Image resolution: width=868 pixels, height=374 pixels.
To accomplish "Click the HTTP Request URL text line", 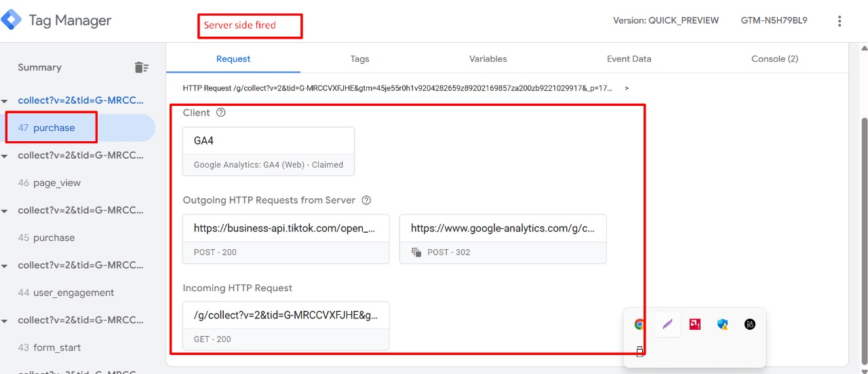I will coord(397,88).
